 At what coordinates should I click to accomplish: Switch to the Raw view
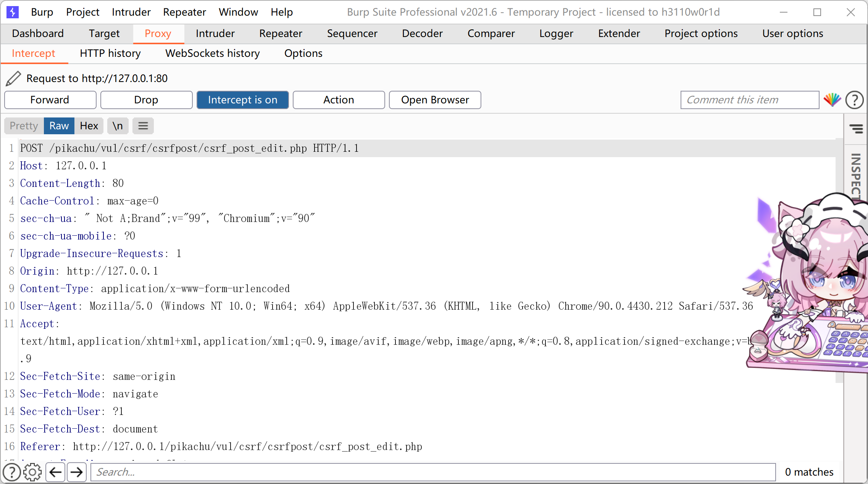[59, 126]
